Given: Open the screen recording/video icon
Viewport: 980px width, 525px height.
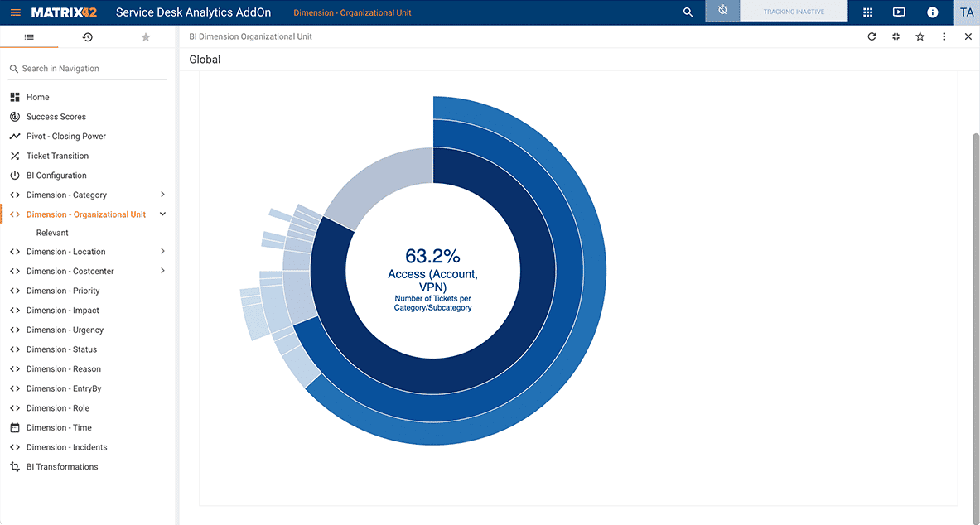Looking at the screenshot, I should [x=899, y=12].
